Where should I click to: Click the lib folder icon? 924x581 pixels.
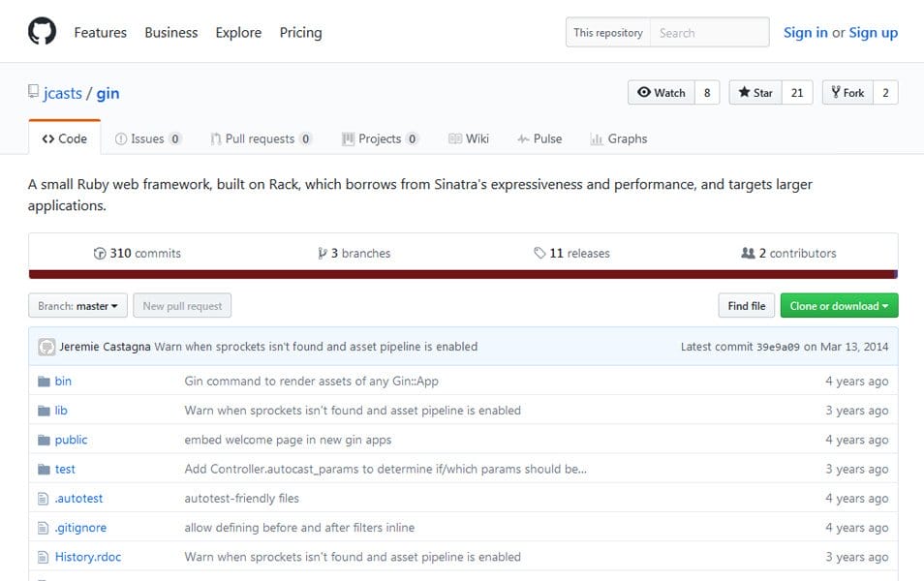point(44,411)
